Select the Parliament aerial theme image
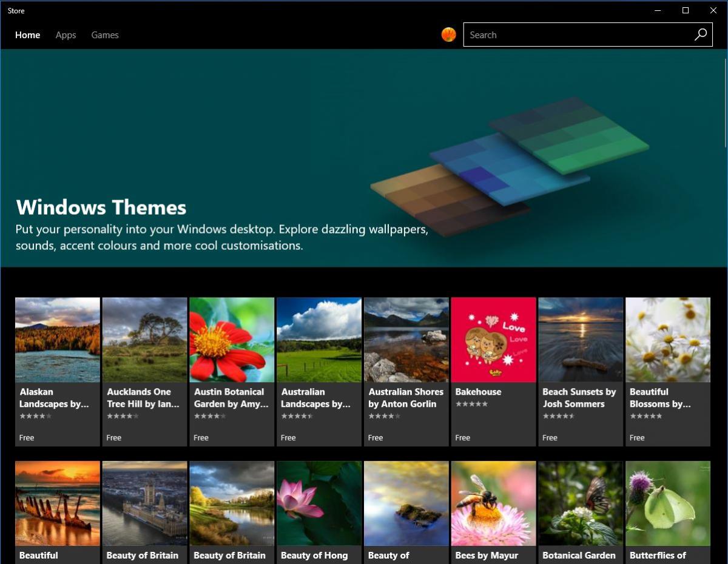Screen dimensions: 728x564 tap(144, 503)
